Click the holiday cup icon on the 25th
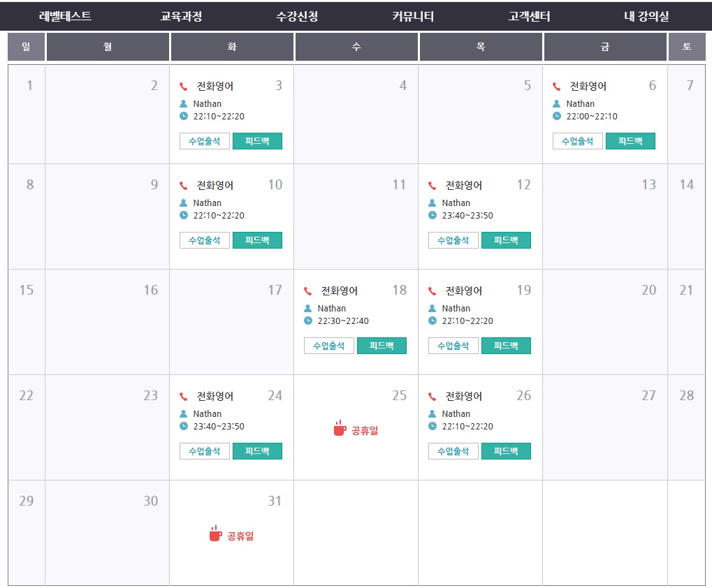The image size is (712, 588). click(340, 429)
